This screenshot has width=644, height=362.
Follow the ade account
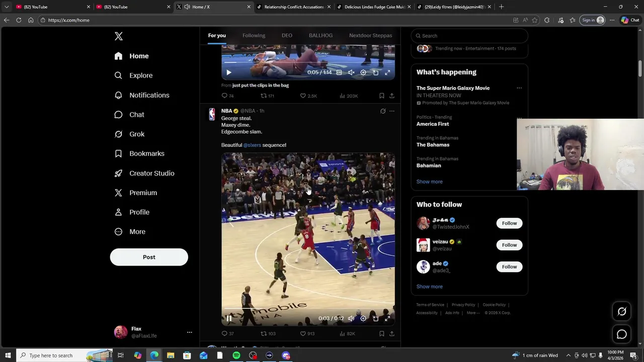point(509,267)
